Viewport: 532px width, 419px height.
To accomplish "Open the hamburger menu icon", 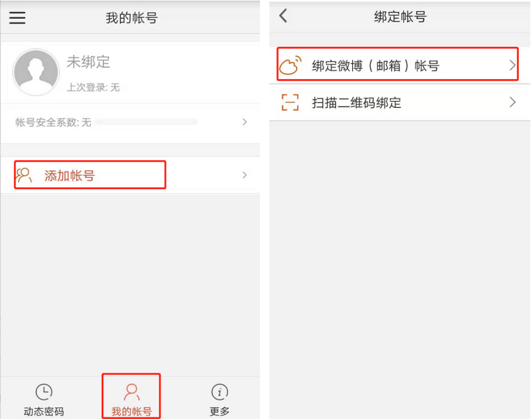I will 17,18.
